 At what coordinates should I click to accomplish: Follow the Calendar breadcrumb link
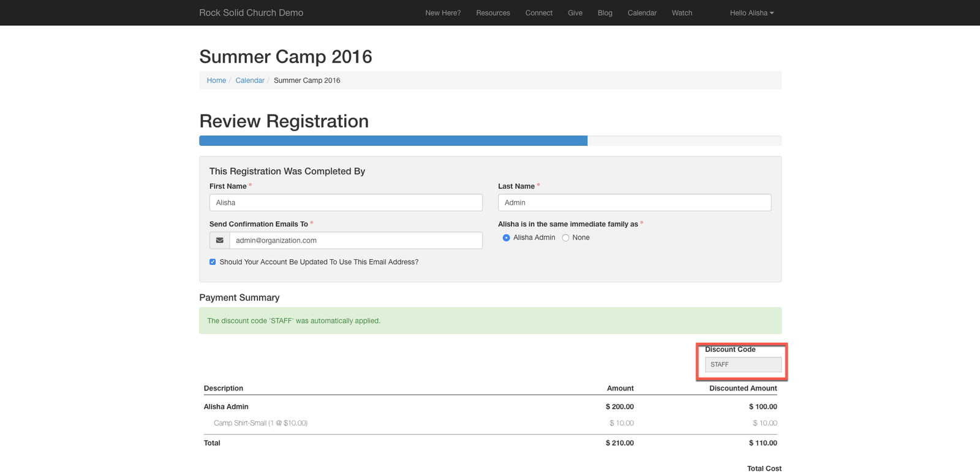pos(250,80)
